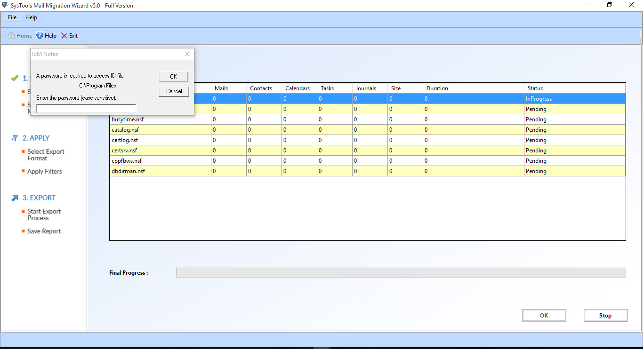This screenshot has height=349, width=644.
Task: Open the Apply Filters step
Action: (45, 172)
